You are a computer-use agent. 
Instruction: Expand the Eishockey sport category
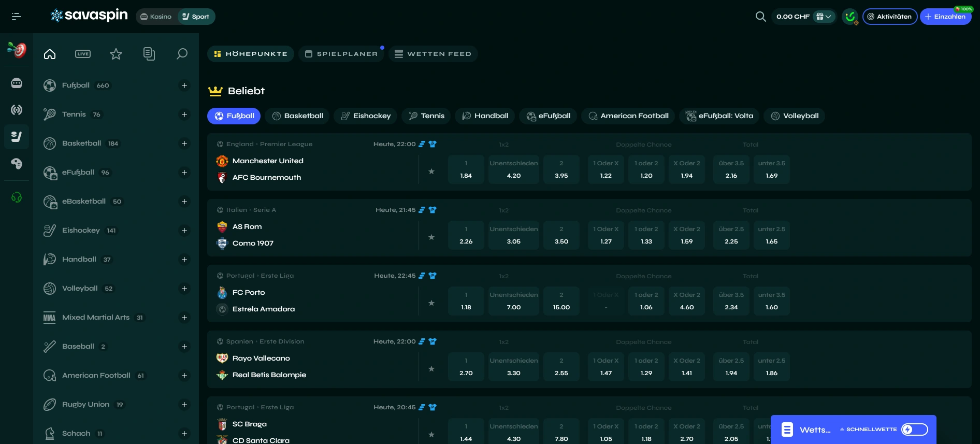[x=184, y=231]
